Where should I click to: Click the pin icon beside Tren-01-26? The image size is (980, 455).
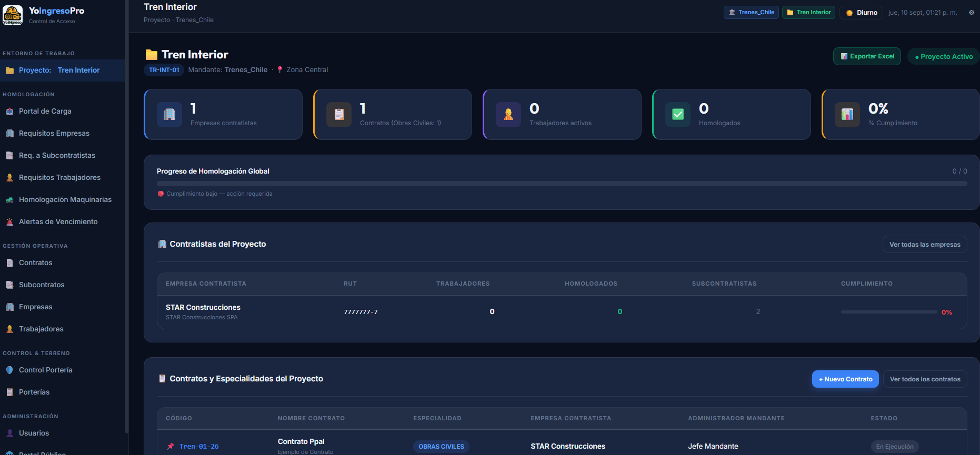[171, 447]
